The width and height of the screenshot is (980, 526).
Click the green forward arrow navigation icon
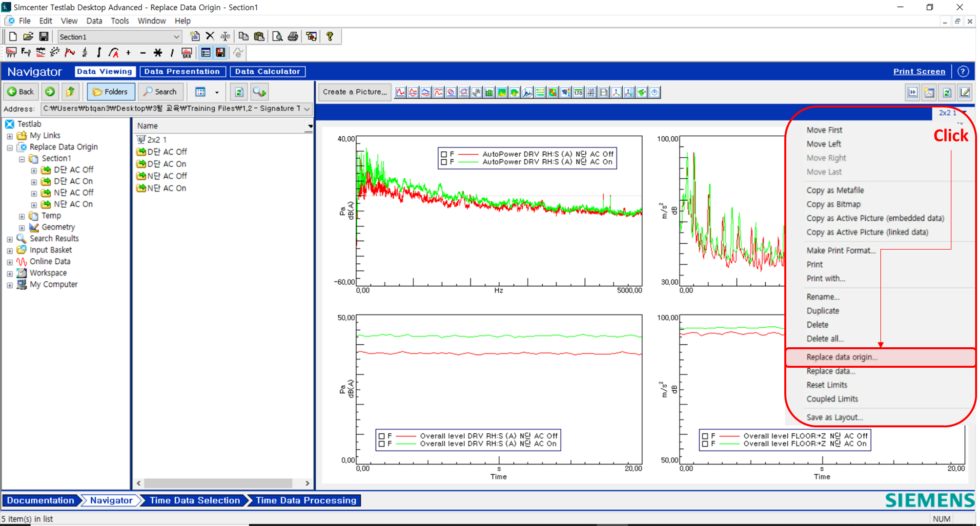click(50, 92)
